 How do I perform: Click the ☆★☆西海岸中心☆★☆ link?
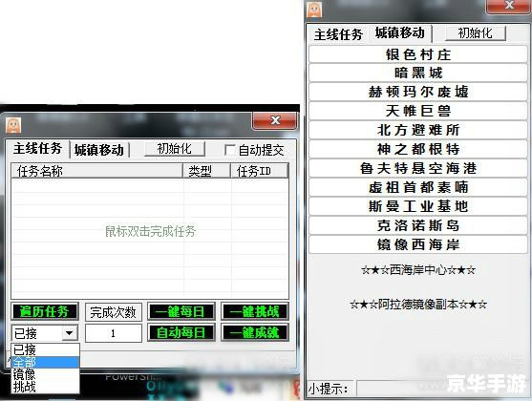[x=418, y=270]
